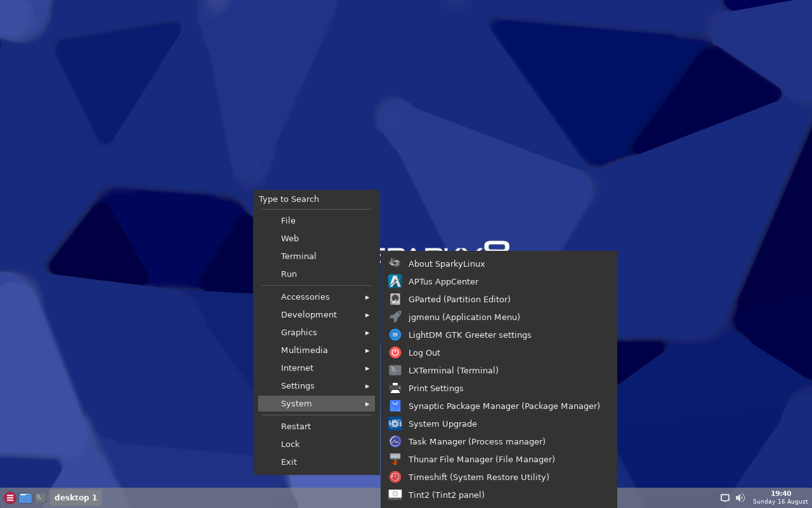Select Terminal in the main menu

[x=317, y=257]
